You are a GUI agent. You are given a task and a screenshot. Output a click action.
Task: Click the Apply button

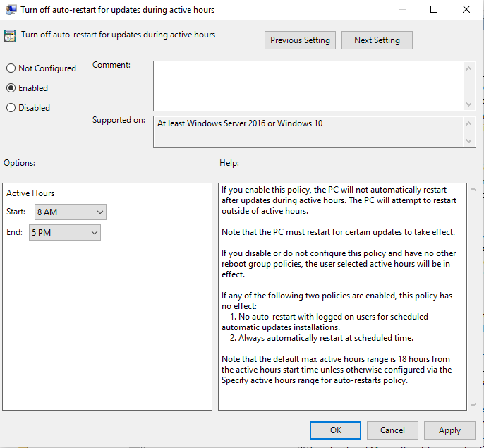[x=449, y=430]
